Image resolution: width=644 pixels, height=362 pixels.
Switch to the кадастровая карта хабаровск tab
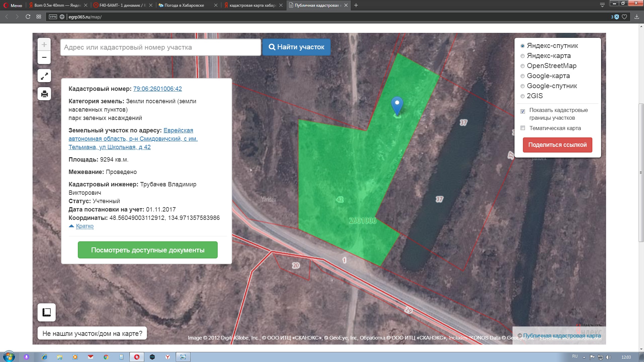click(252, 5)
